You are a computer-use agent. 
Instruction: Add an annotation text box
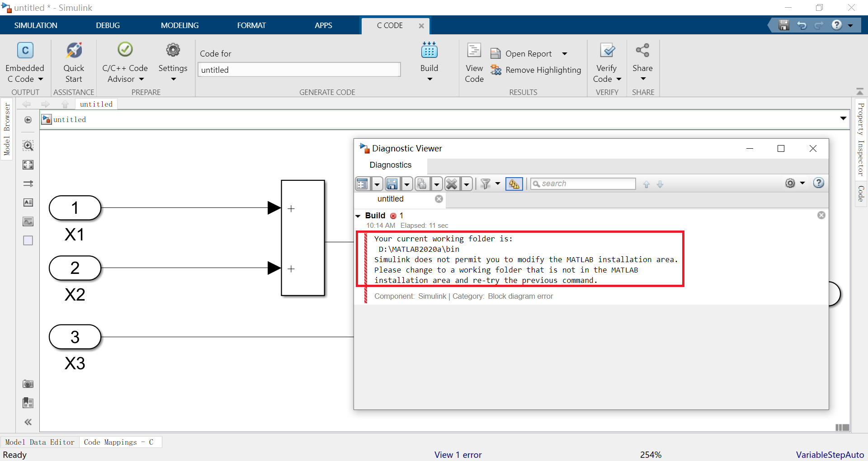(x=28, y=202)
